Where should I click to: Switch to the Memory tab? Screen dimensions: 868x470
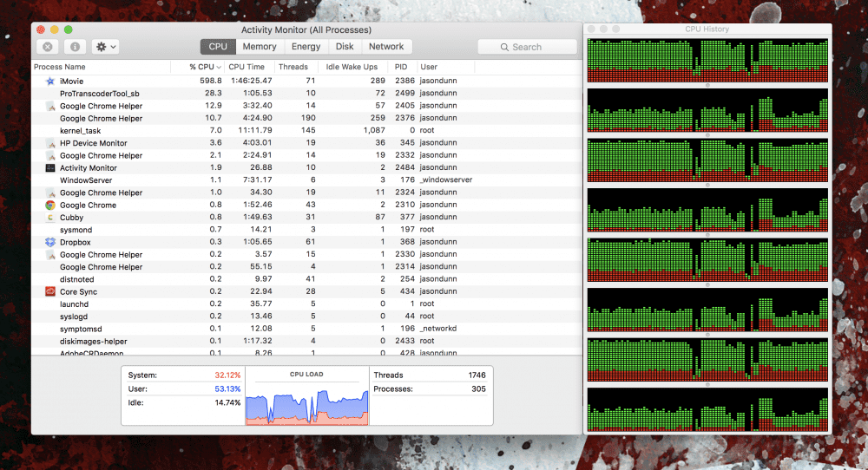coord(259,47)
